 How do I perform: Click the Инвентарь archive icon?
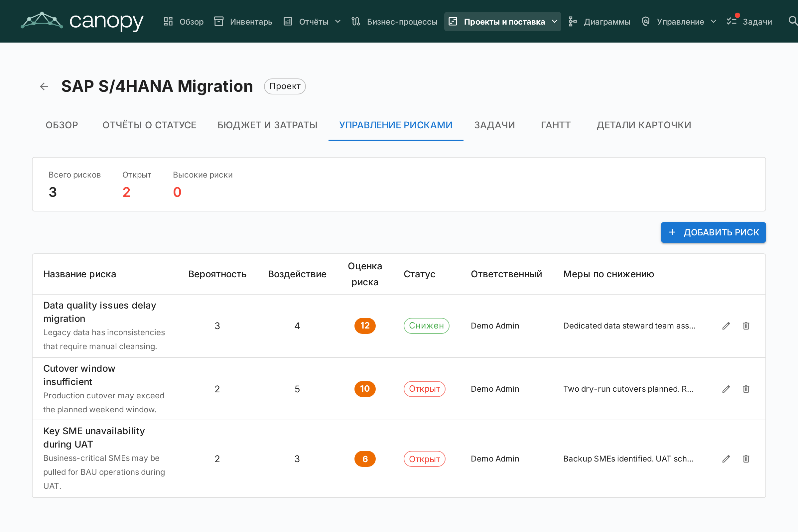pos(218,21)
